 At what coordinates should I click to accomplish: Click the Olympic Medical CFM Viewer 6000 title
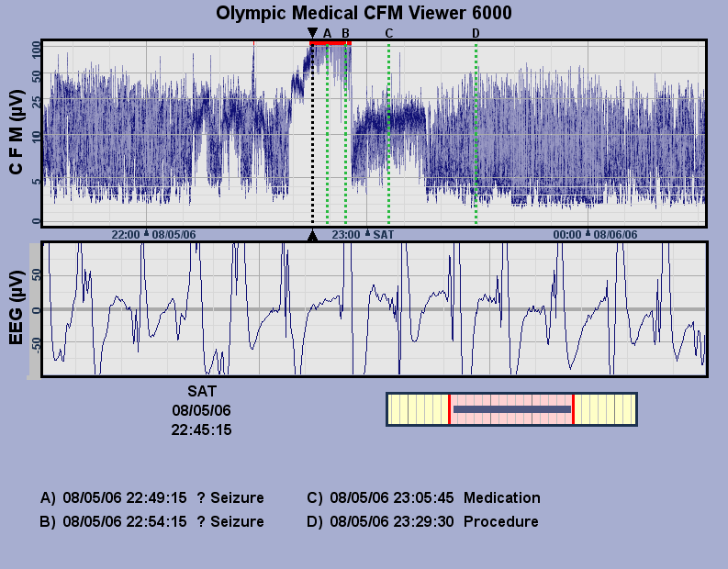(364, 13)
